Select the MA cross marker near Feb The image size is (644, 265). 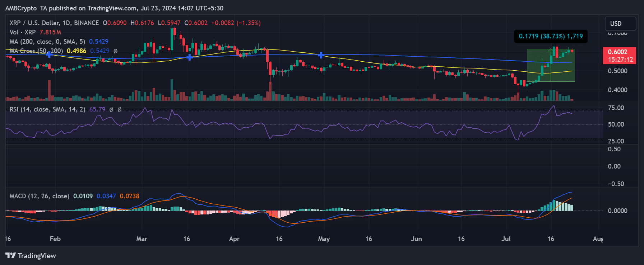tap(49, 55)
